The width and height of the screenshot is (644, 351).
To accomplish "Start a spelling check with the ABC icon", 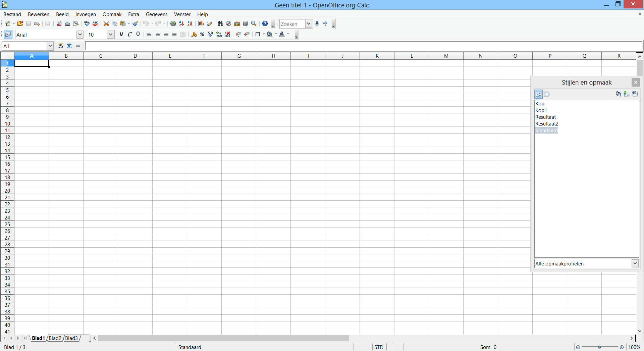I will [x=87, y=23].
